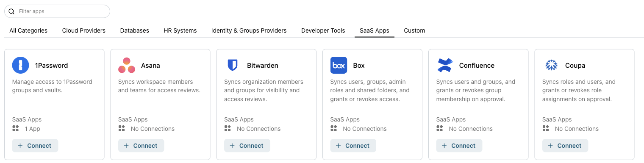Click 'Syncs organization members and groups' description
This screenshot has width=644, height=163.
point(264,91)
